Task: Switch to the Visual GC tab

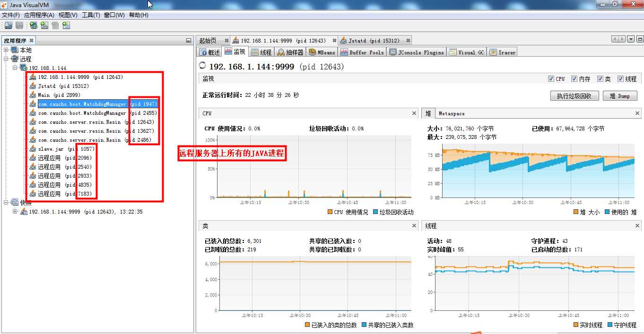Action: tap(467, 52)
